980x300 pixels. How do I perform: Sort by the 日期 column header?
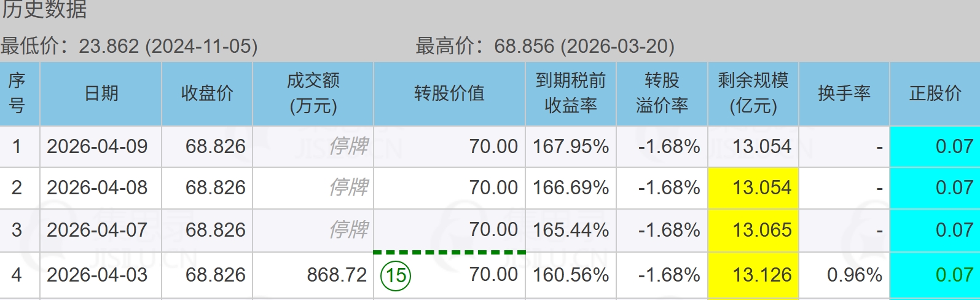click(101, 93)
